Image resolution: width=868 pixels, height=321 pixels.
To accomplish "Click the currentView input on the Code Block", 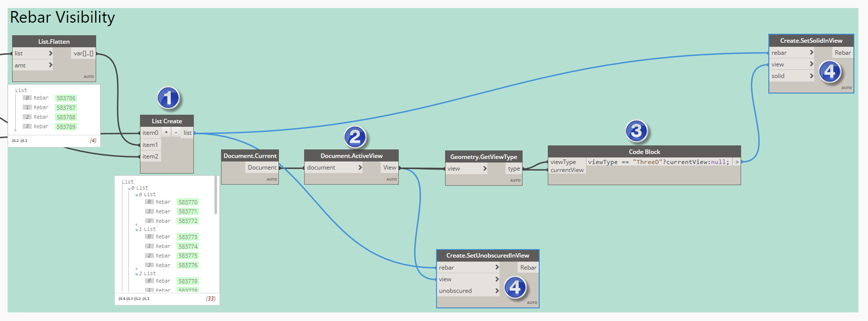I will [567, 170].
